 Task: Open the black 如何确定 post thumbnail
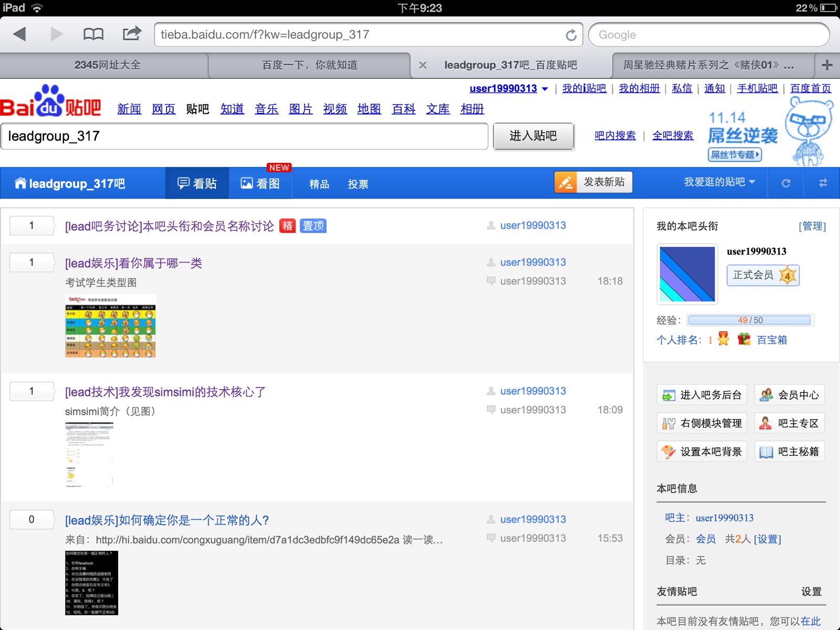click(x=91, y=583)
